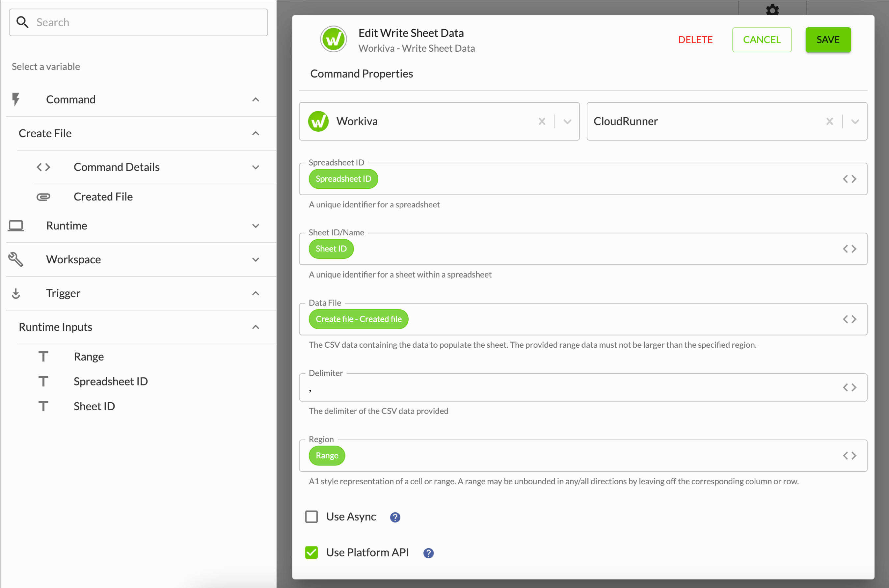Click the green SAVE button

[x=828, y=40]
